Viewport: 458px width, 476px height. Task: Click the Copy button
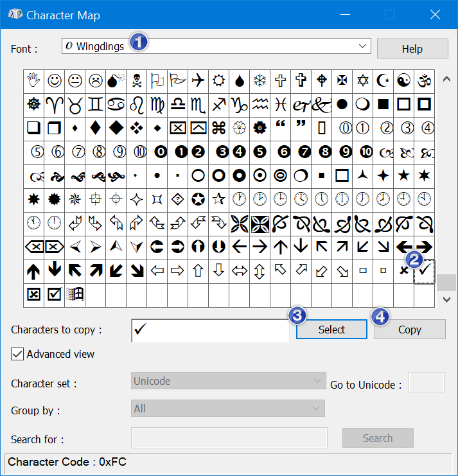[410, 330]
